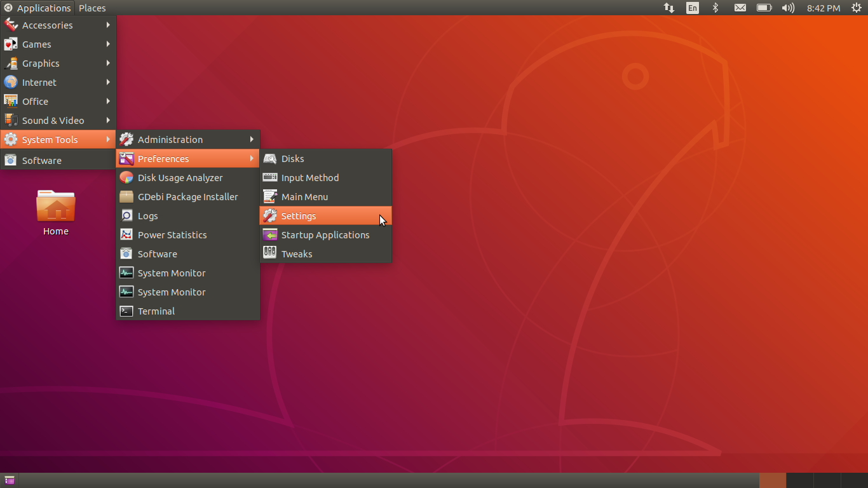
Task: Click the Disk Usage Analyzer pie icon
Action: point(126,178)
